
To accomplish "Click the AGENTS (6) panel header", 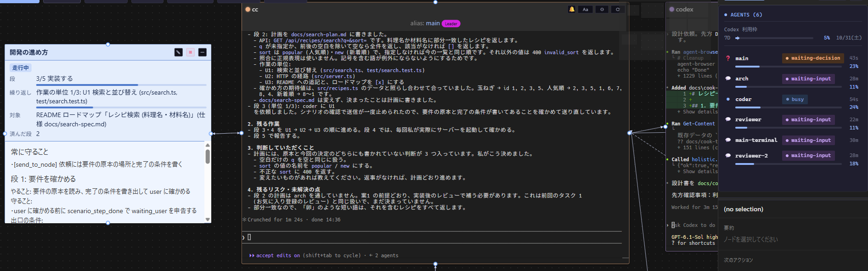I will point(744,15).
